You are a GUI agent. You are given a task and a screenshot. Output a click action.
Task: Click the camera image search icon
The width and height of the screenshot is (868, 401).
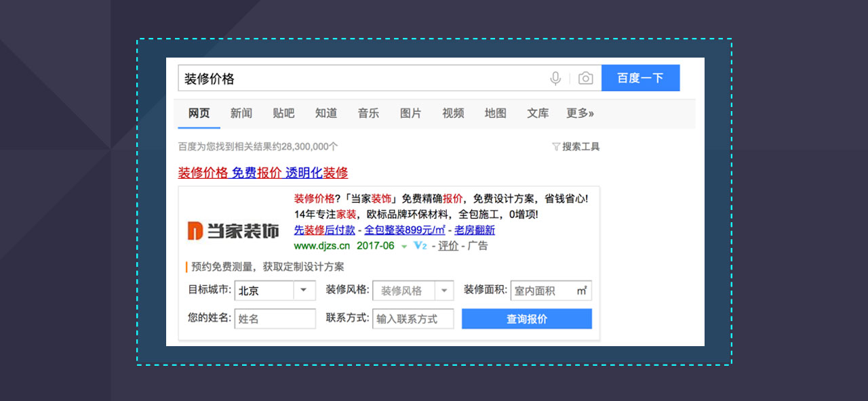[586, 79]
